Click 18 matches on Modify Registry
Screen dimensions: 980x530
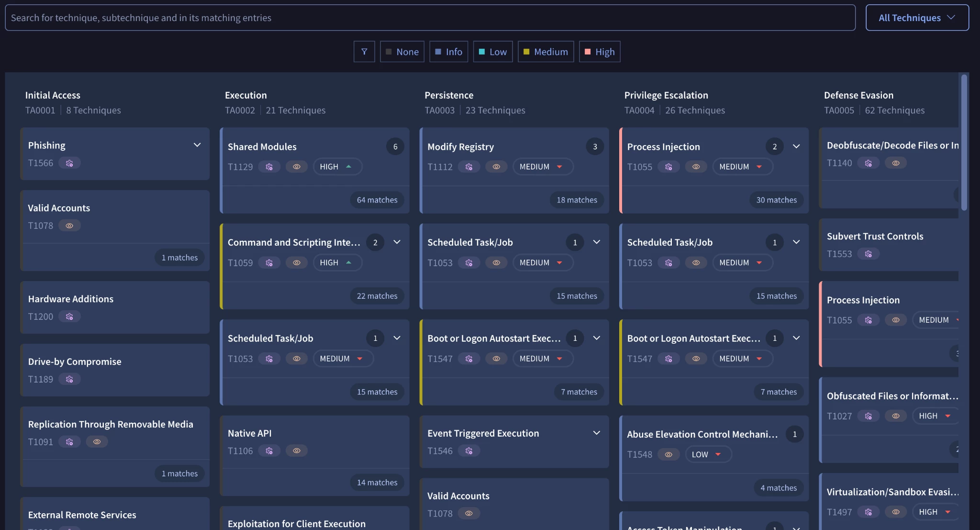577,200
